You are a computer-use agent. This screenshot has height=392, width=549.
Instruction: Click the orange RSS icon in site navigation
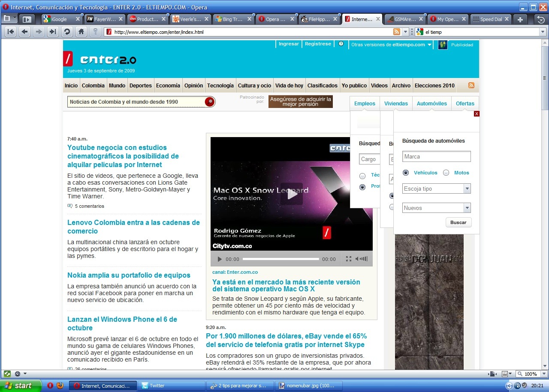point(471,85)
